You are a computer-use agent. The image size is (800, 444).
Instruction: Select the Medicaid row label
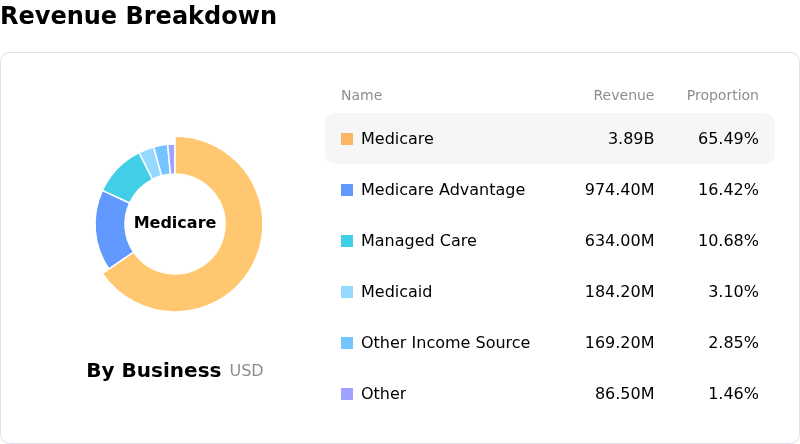pyautogui.click(x=396, y=292)
